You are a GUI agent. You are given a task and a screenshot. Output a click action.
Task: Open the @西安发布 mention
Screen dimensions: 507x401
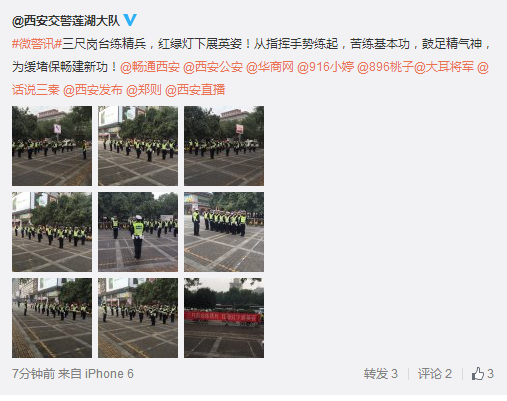coord(93,90)
